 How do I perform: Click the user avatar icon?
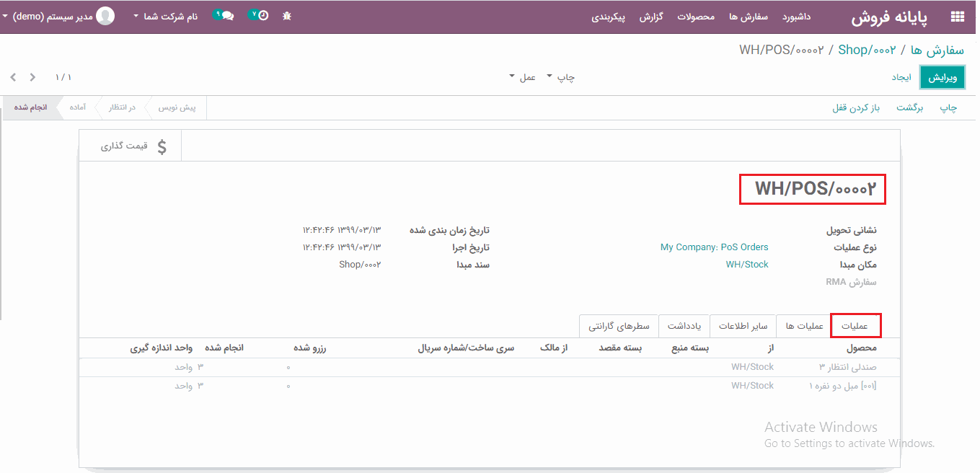pyautogui.click(x=105, y=16)
